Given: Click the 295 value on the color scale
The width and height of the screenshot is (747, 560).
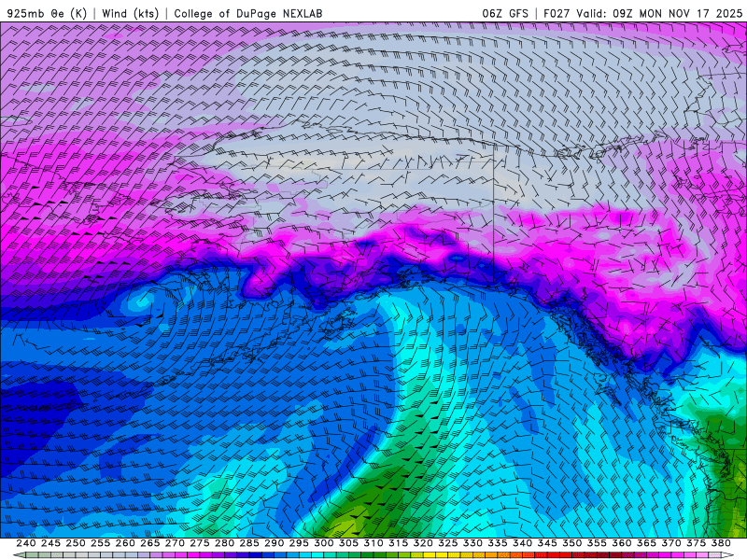Looking at the screenshot, I should pos(299,543).
